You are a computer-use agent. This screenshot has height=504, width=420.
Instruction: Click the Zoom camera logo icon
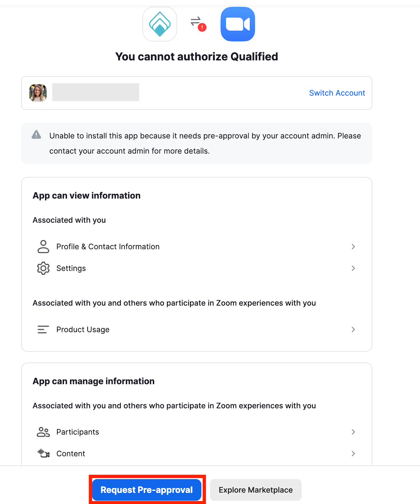click(x=238, y=24)
